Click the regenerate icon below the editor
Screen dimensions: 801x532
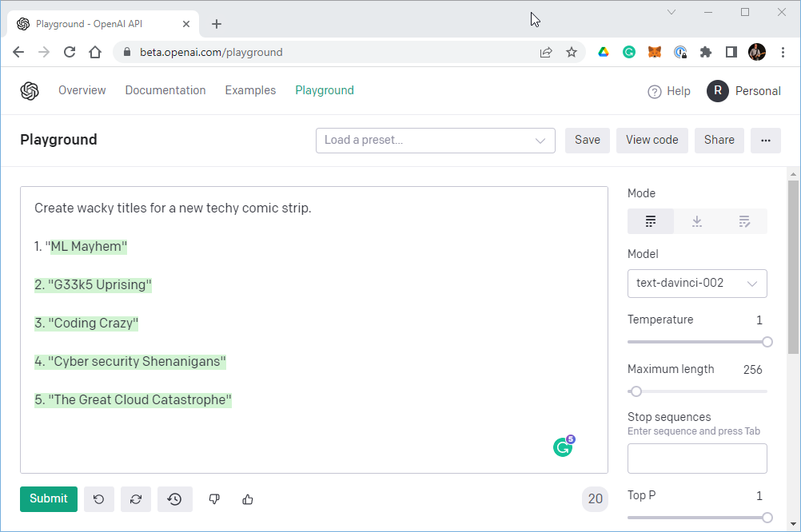136,499
